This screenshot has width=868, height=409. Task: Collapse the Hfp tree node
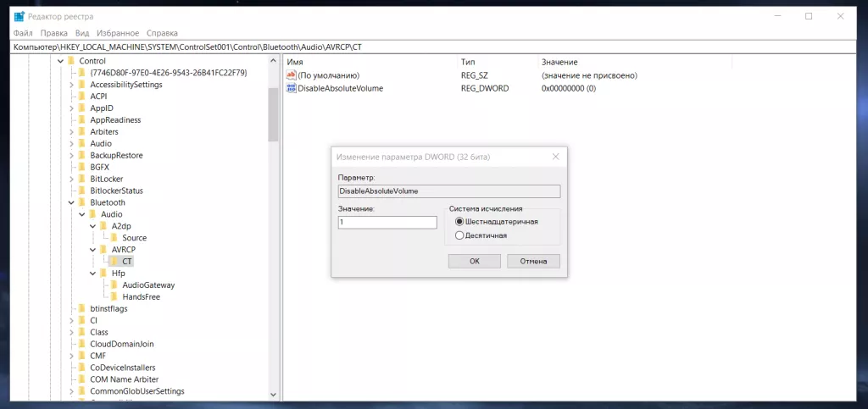tap(93, 273)
